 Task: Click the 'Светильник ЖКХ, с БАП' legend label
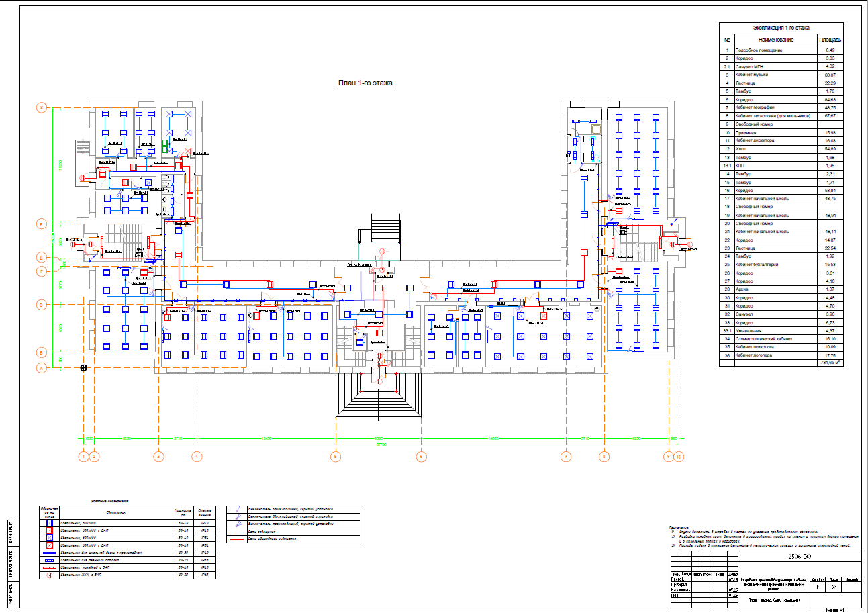click(x=81, y=575)
